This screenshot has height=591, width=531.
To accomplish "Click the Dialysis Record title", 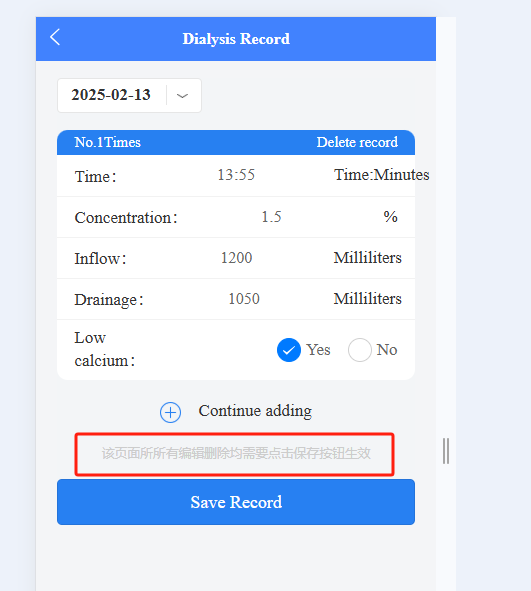I will click(236, 39).
